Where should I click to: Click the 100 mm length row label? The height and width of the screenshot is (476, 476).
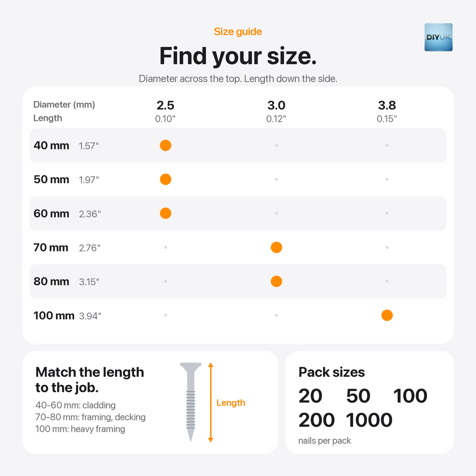[54, 316]
